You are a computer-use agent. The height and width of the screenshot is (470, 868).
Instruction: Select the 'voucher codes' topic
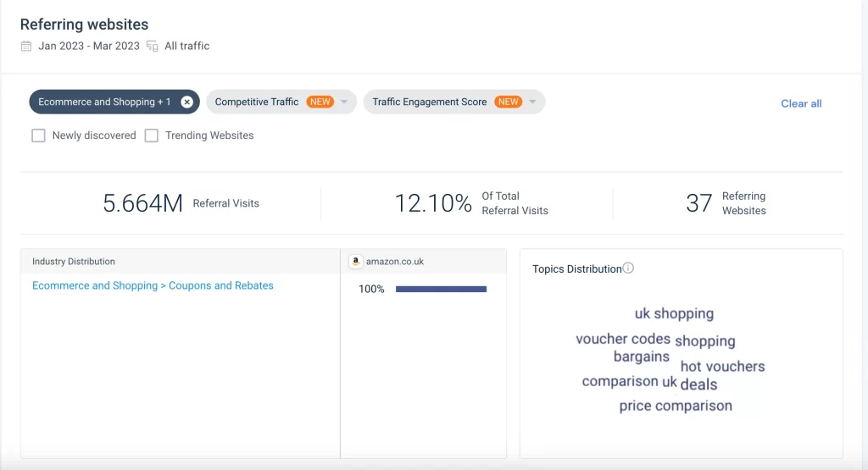pyautogui.click(x=623, y=339)
